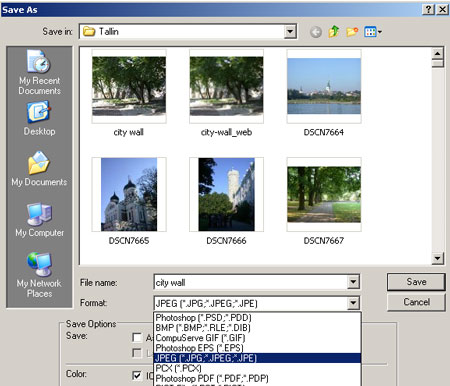Pick the CompuServe GIF format

[257, 338]
